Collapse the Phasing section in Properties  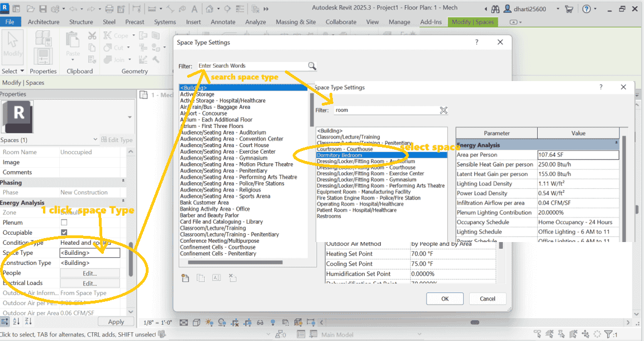click(x=123, y=181)
